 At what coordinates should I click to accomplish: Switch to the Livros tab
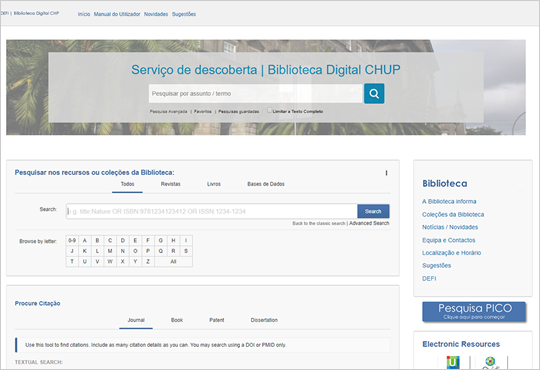tap(214, 184)
